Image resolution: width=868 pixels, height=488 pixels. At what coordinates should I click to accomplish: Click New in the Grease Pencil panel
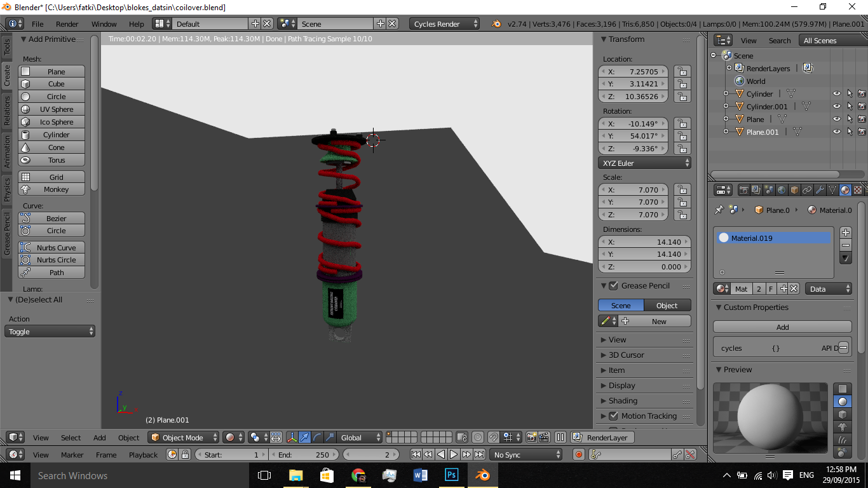(654, 322)
